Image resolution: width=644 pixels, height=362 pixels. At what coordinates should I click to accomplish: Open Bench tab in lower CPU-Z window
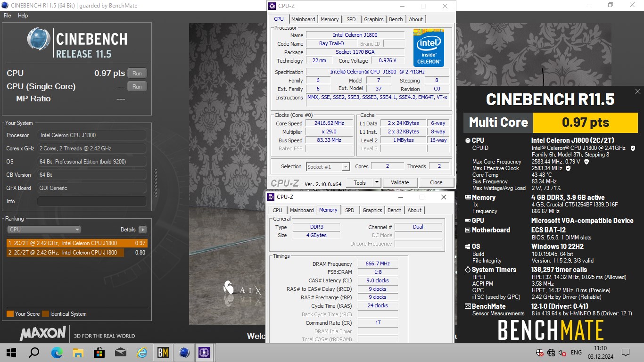click(395, 210)
